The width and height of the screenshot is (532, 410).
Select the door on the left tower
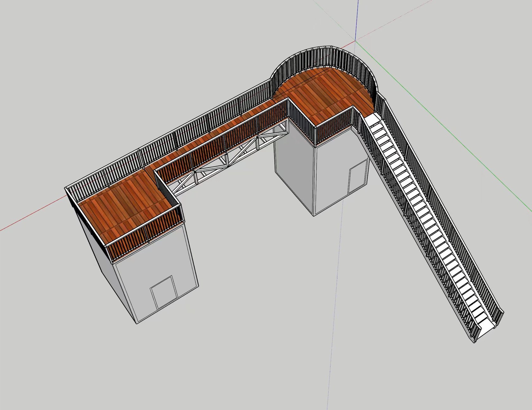[163, 292]
